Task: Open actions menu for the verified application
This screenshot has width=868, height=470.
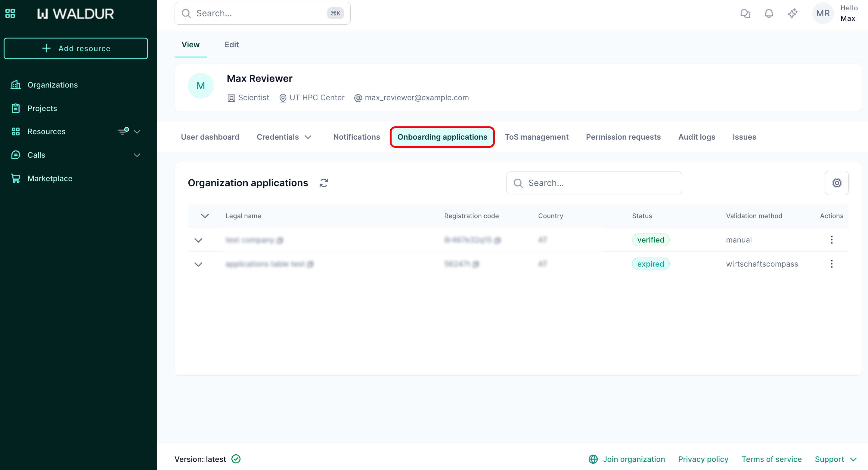Action: 831,240
